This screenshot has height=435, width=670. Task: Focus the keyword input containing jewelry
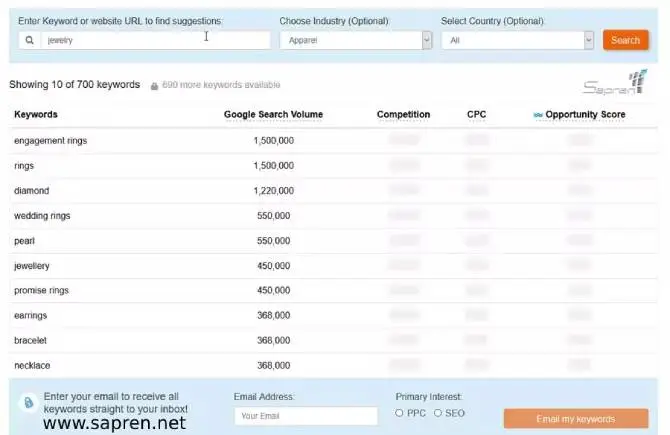155,41
